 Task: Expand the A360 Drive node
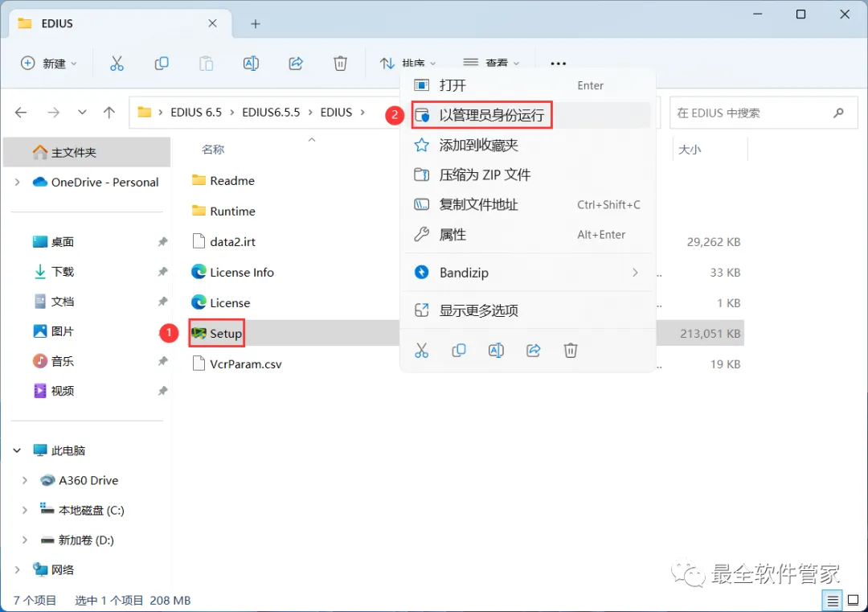pyautogui.click(x=24, y=480)
